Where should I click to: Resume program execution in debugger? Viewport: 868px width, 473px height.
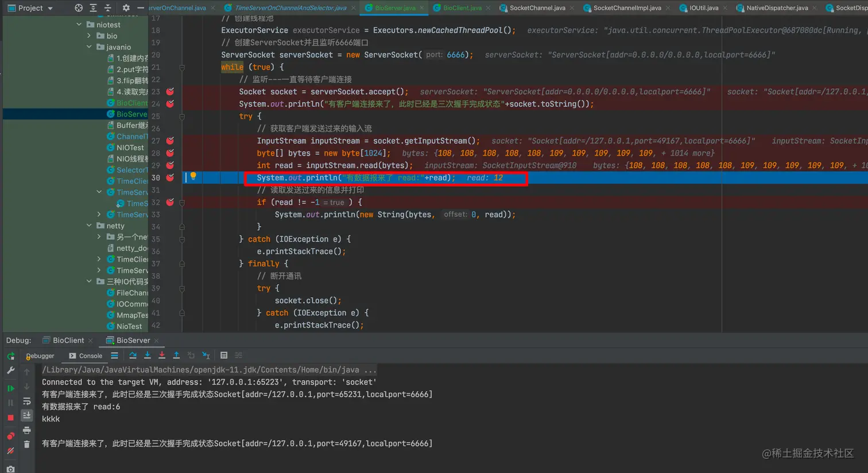tap(11, 389)
